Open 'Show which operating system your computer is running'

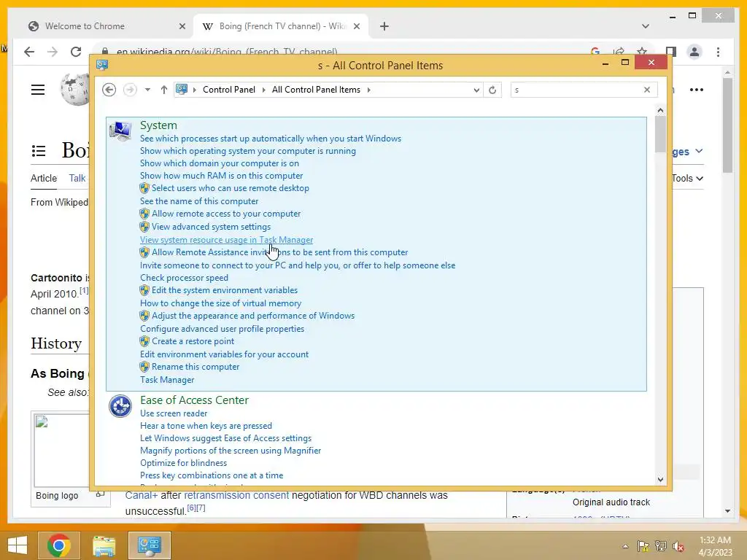(x=248, y=151)
